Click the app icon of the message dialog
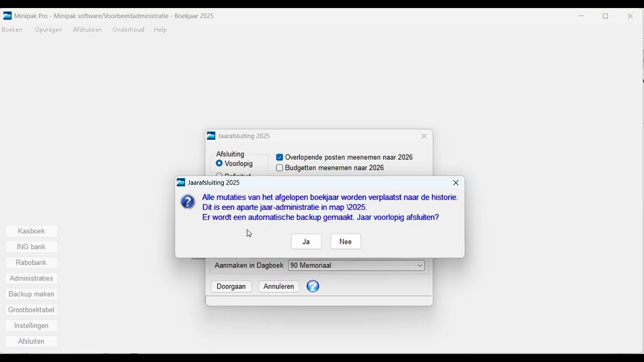This screenshot has width=644, height=362. (181, 183)
